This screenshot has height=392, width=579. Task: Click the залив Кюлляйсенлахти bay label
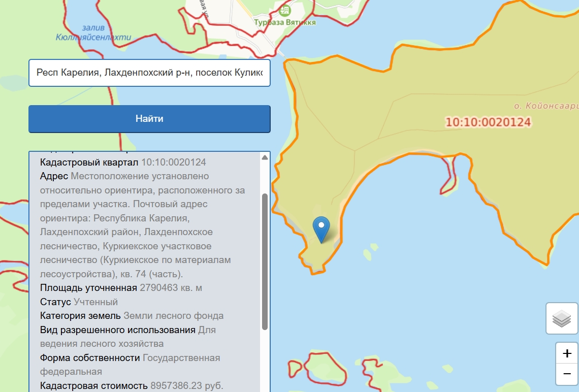click(93, 32)
